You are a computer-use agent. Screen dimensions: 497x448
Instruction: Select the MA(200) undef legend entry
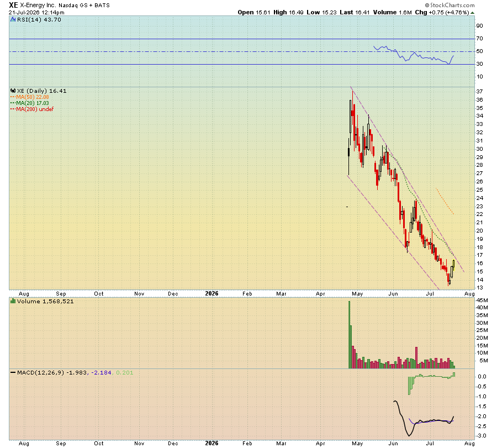coord(32,109)
